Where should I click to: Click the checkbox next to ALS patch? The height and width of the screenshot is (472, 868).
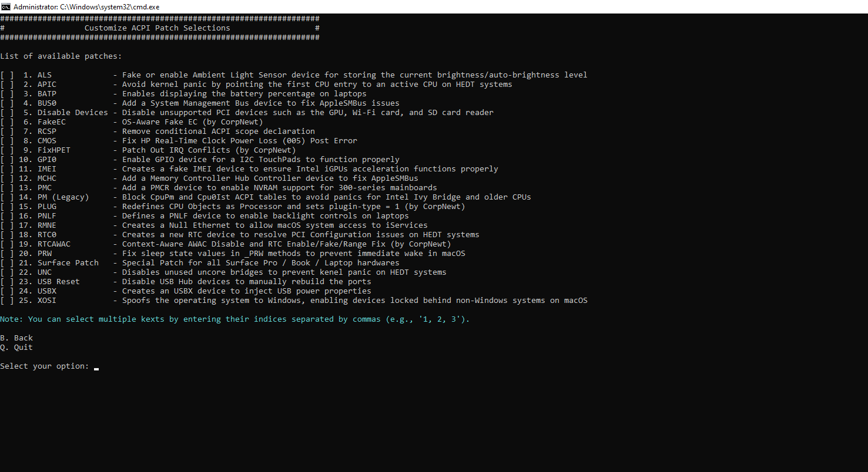[7, 75]
